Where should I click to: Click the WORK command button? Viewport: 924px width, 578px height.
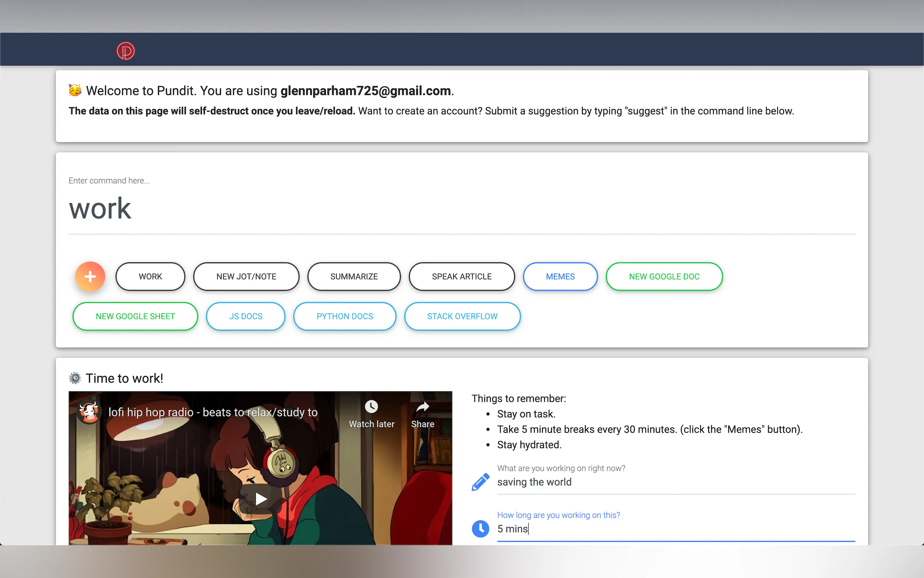click(151, 276)
